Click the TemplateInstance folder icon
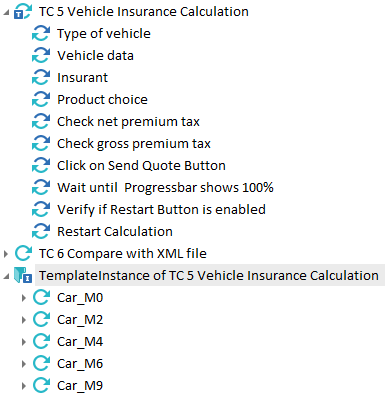The image size is (385, 397). [x=23, y=276]
